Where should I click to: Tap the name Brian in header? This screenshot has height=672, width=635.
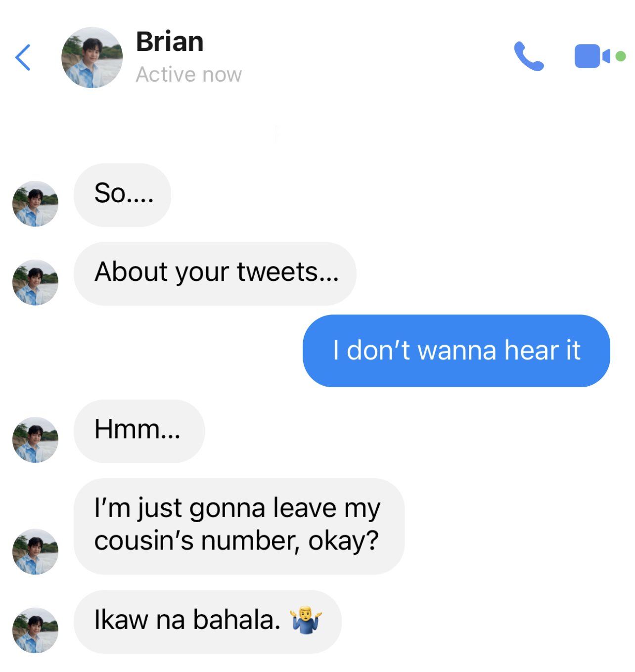pos(170,42)
